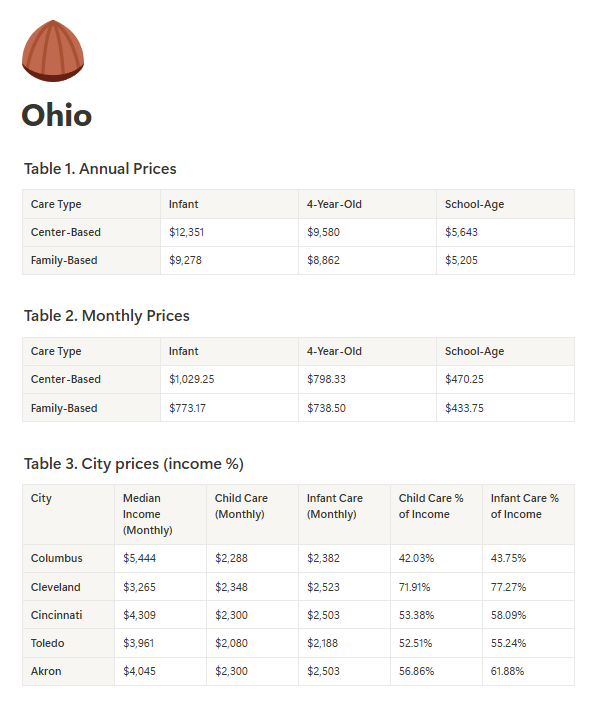Select the $9,278 Family-Based infant cell
597x709 pixels.
229,260
